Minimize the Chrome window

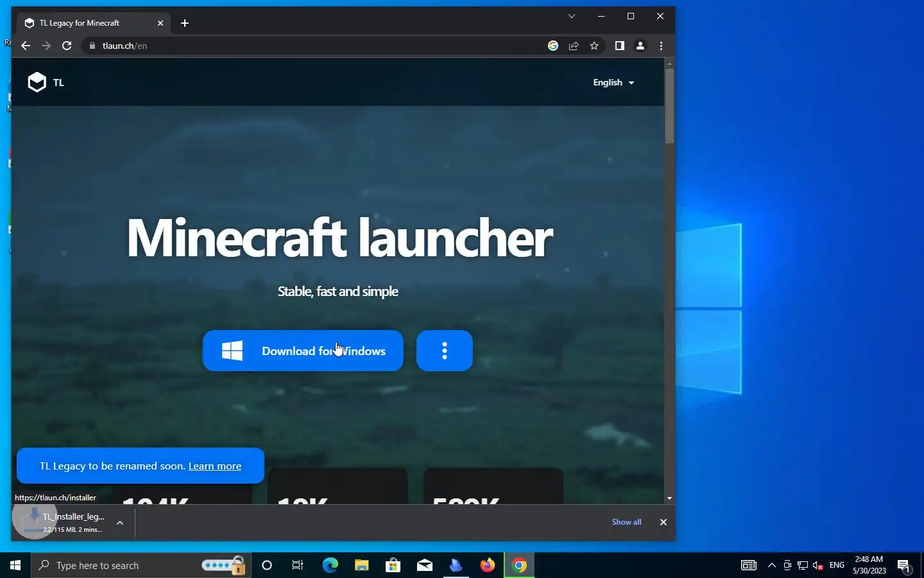click(x=601, y=16)
